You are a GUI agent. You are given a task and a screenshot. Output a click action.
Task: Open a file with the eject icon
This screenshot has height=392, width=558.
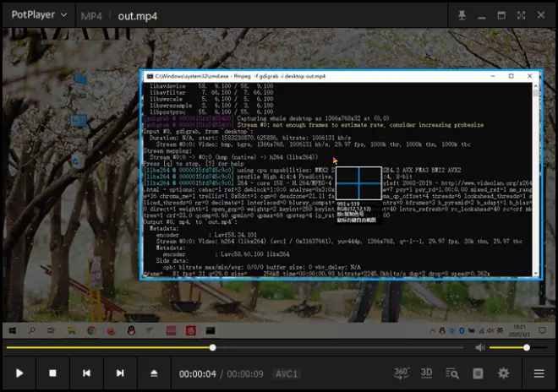[x=154, y=373]
